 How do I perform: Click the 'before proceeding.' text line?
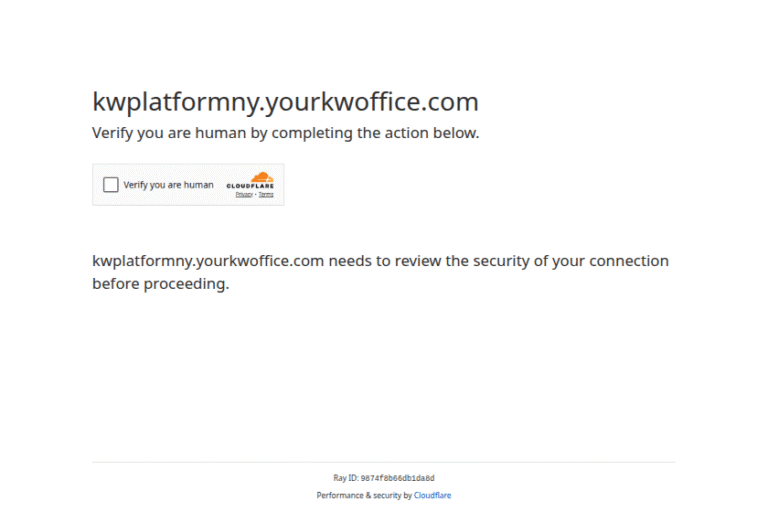tap(161, 283)
